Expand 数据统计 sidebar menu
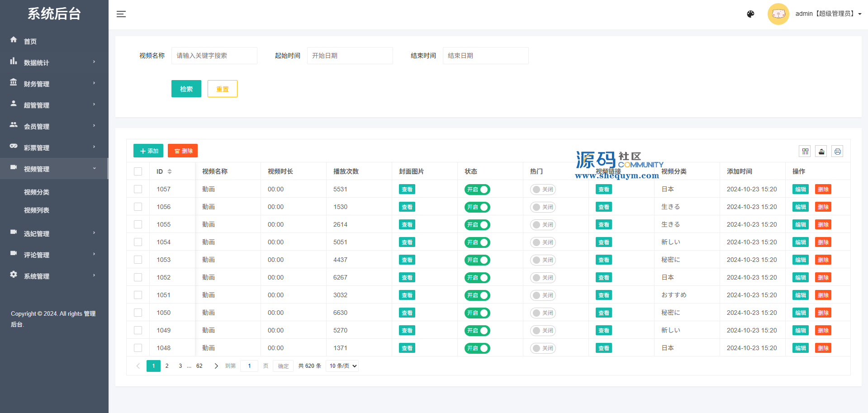This screenshot has height=413, width=868. tap(37, 62)
